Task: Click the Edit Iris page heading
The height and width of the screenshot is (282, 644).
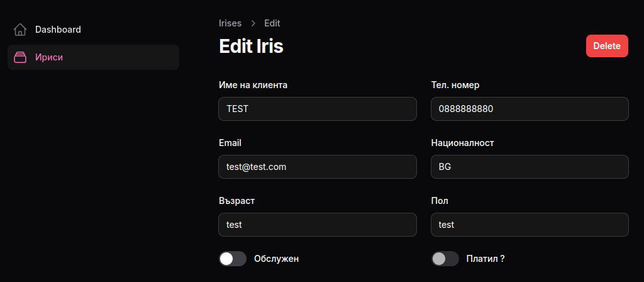Action: click(x=252, y=46)
